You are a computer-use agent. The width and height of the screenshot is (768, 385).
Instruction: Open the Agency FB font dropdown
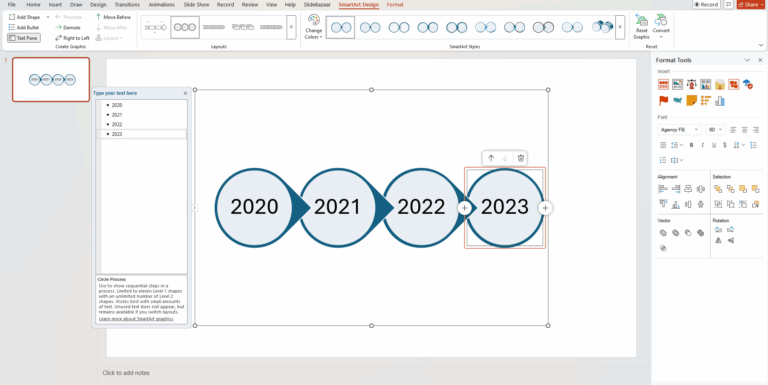click(x=679, y=130)
